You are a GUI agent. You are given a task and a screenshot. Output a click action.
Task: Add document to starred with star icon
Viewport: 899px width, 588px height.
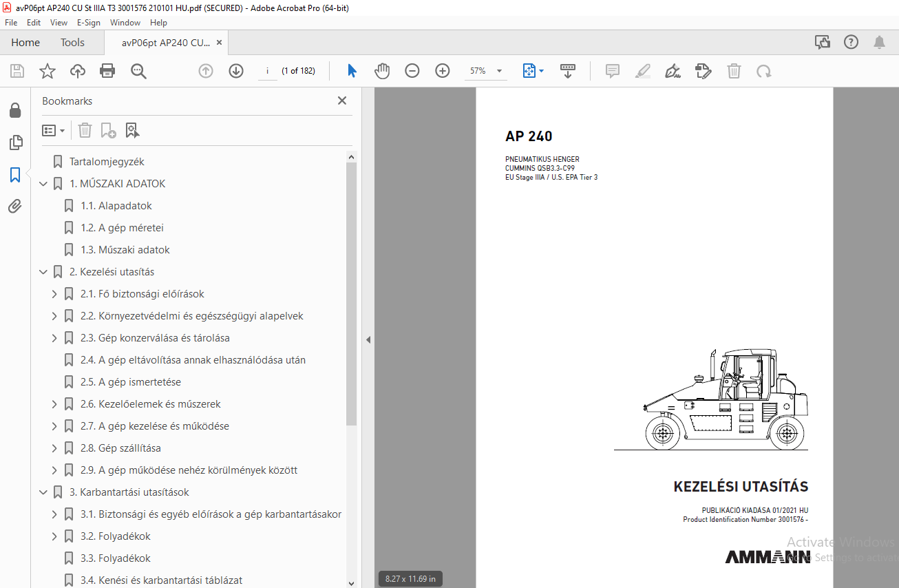click(47, 71)
